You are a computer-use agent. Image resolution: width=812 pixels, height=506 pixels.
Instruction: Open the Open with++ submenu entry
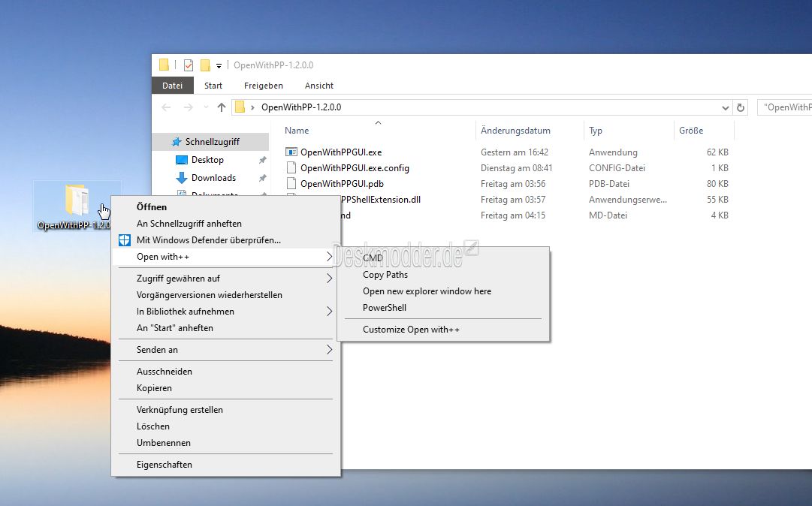[226, 257]
